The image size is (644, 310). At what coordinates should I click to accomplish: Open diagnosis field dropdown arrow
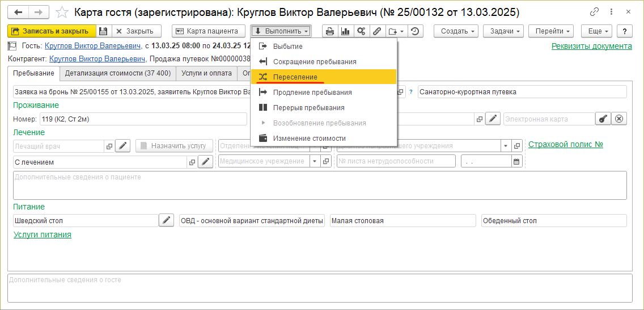coord(506,145)
